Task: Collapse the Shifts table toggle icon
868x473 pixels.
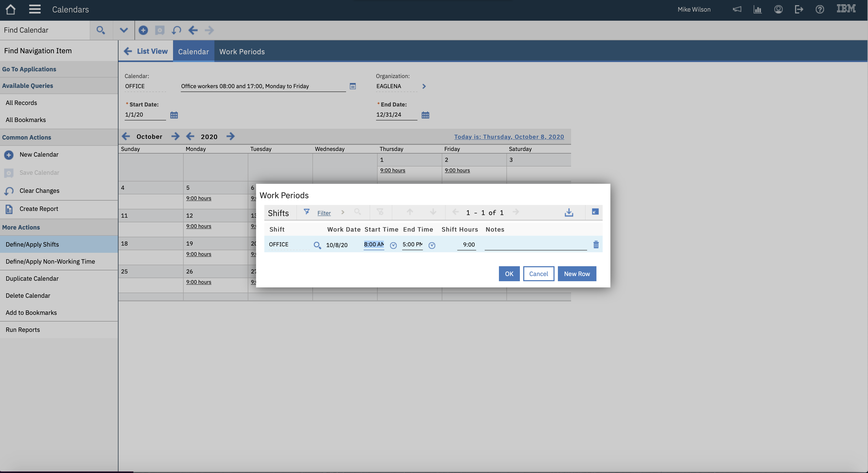Action: pyautogui.click(x=595, y=212)
